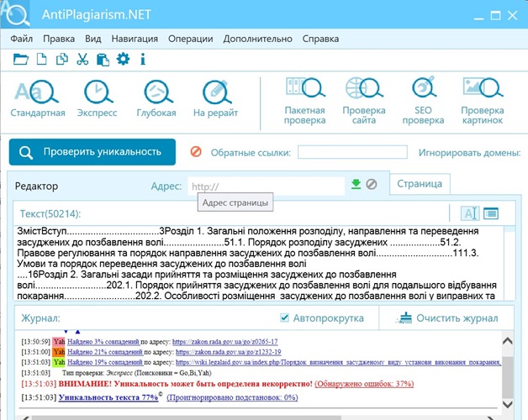Image resolution: width=528 pixels, height=420 pixels.
Task: Click the journal vertical scrollbar thumb
Action: (x=508, y=378)
